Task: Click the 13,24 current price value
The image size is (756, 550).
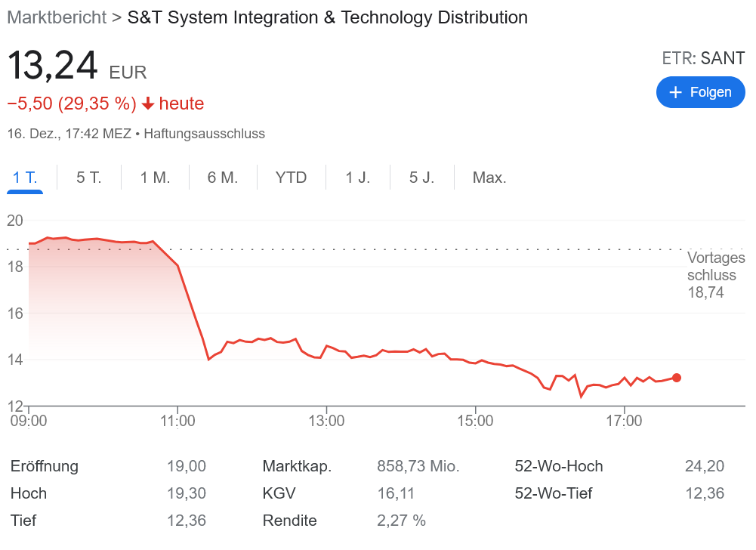Action: tap(53, 66)
